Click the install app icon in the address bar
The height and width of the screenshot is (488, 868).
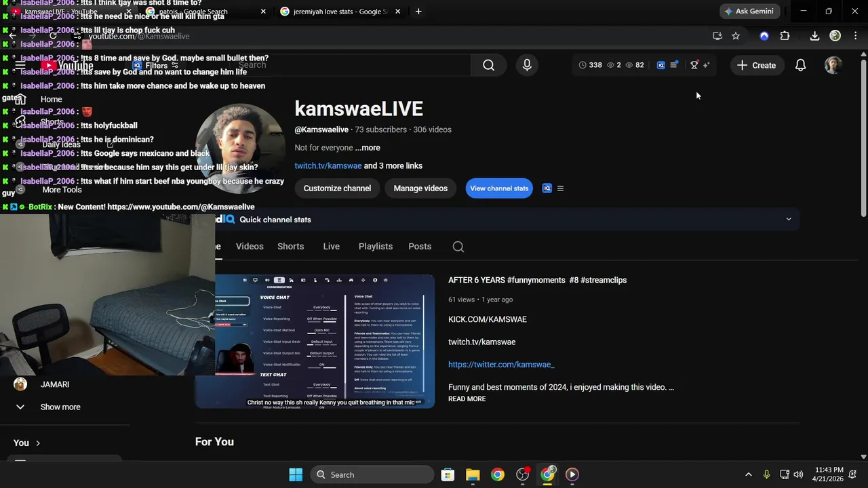pyautogui.click(x=717, y=36)
